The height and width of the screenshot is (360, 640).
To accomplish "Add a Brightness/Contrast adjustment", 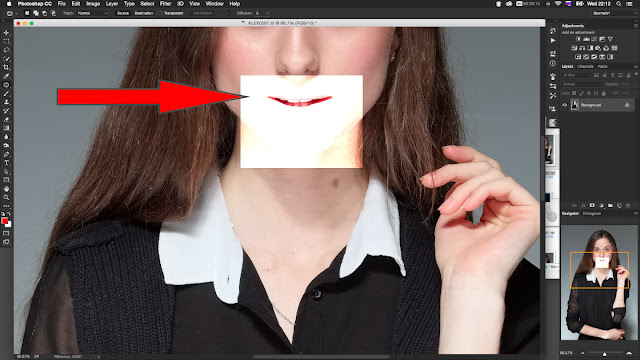I will [578, 39].
